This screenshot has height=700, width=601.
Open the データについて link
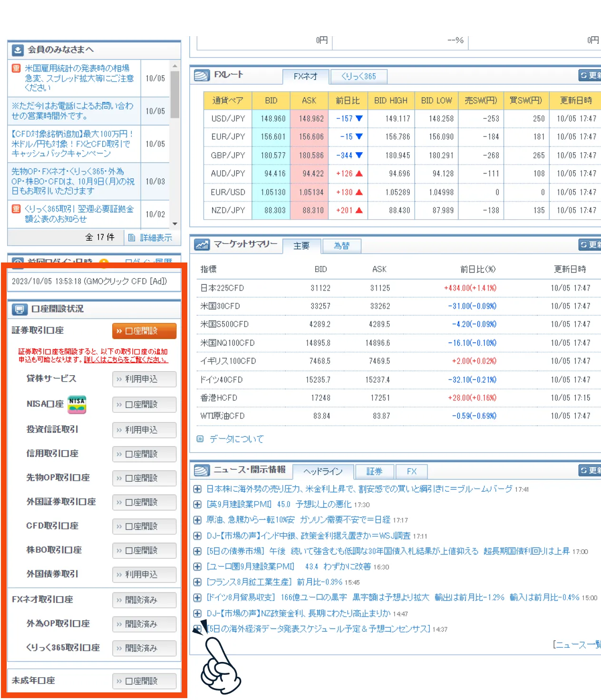tap(236, 439)
